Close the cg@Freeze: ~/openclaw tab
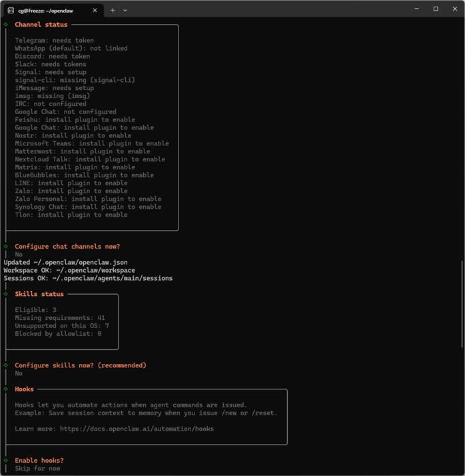465x476 pixels. pyautogui.click(x=93, y=10)
